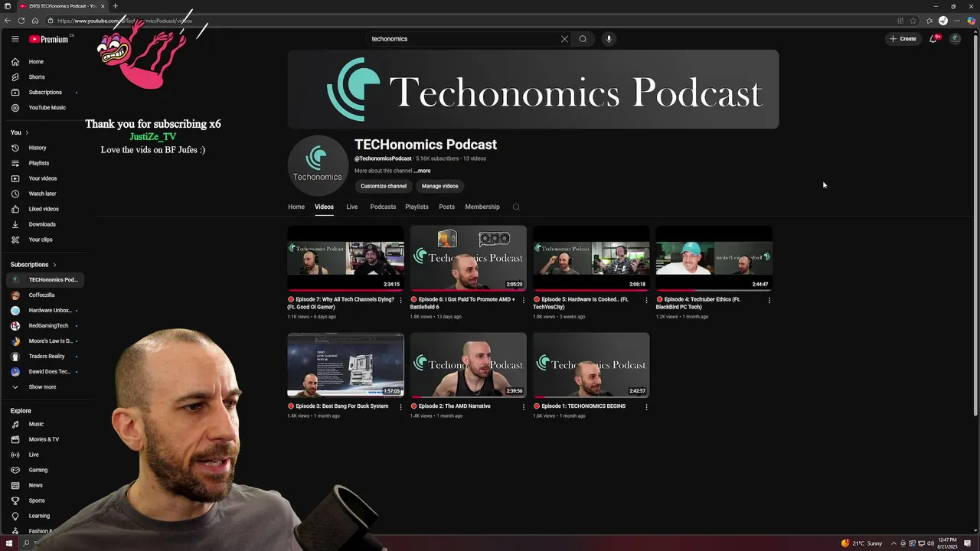Switch to the channel Home tab
The width and height of the screenshot is (980, 551).
click(x=296, y=207)
